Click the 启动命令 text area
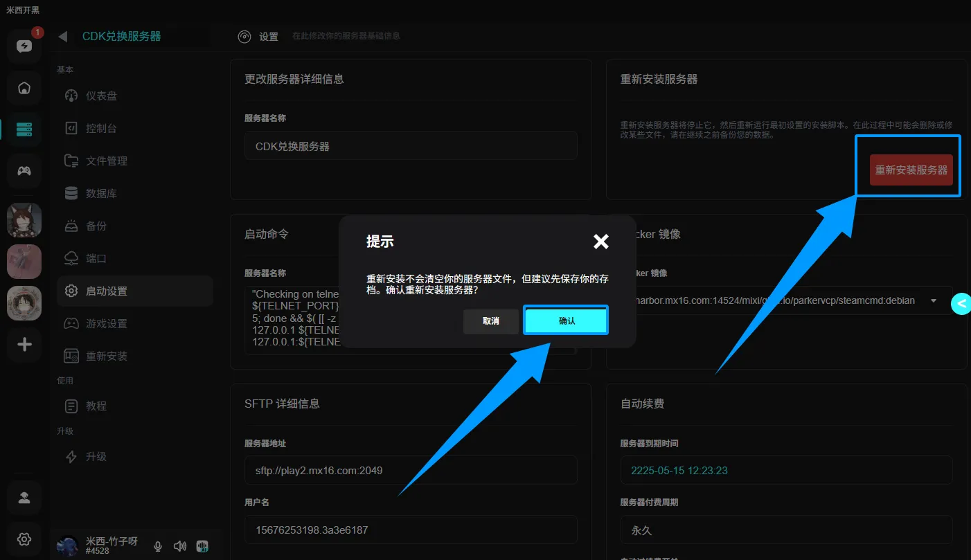 point(411,320)
